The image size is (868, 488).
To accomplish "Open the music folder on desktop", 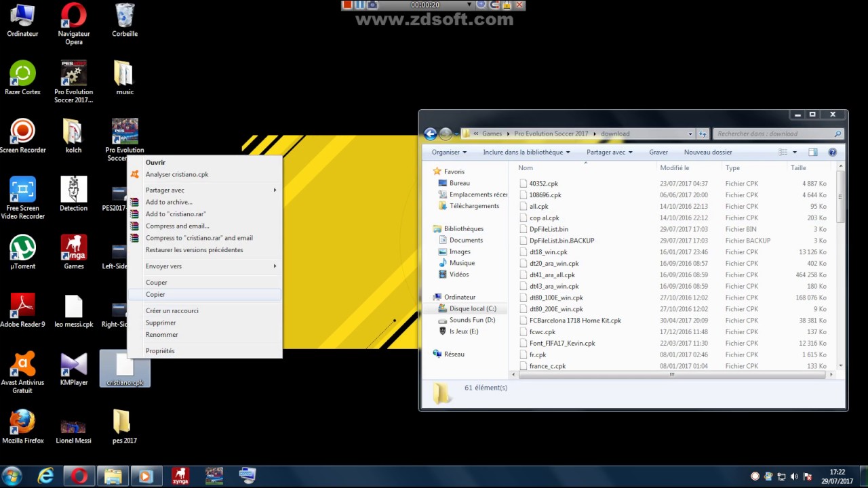I will click(125, 78).
